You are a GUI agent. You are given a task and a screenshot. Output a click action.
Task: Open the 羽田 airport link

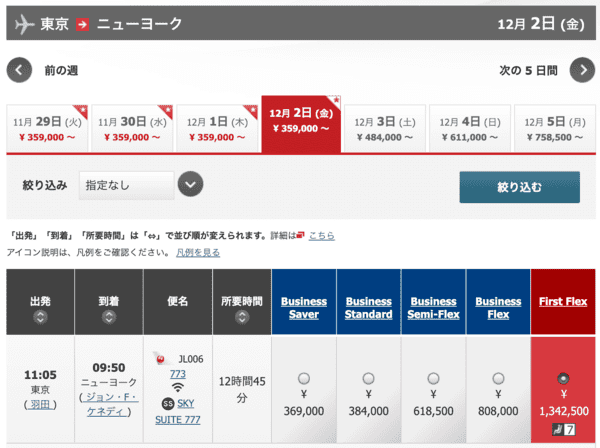[40, 404]
